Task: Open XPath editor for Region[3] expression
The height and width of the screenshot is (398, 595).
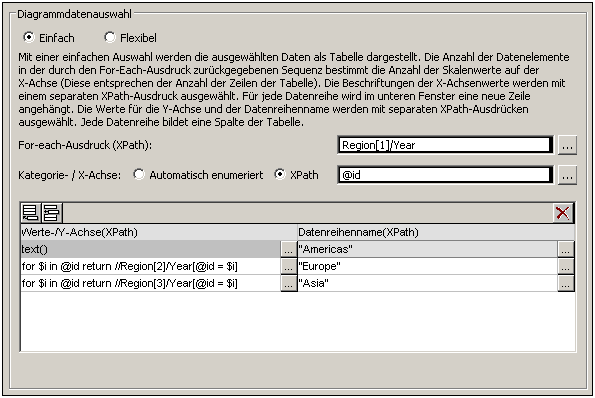Action: pos(288,283)
